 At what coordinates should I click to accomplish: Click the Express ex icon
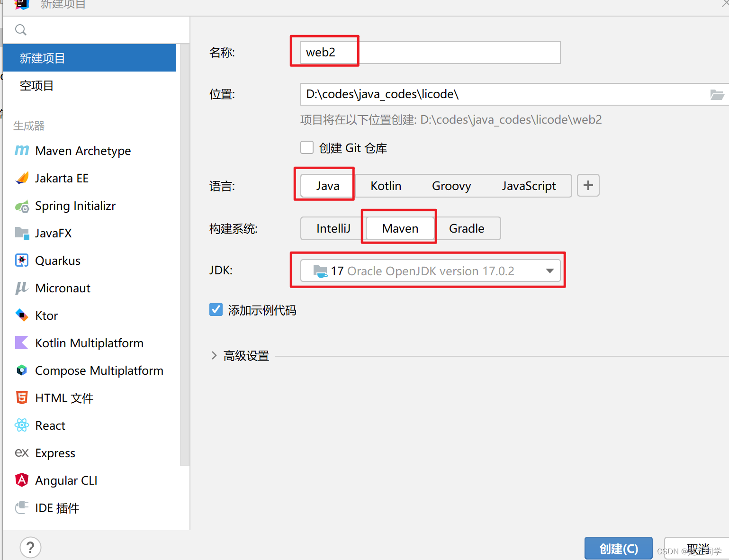[x=22, y=453]
